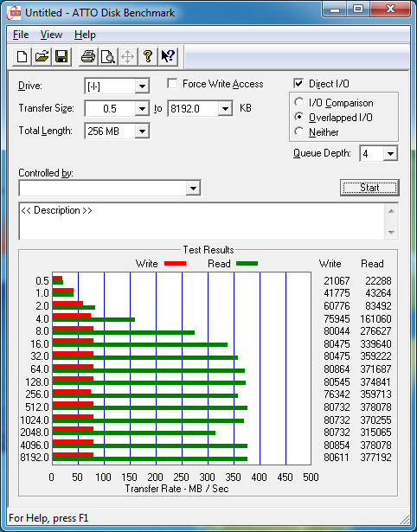Close the ATTO Disk Benchmark window

pyautogui.click(x=390, y=10)
